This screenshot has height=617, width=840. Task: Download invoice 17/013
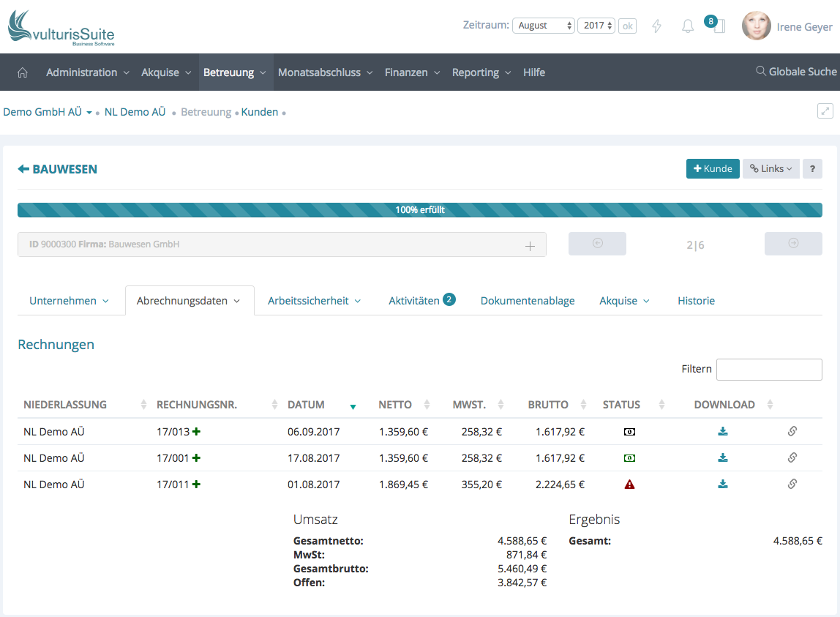pos(723,432)
